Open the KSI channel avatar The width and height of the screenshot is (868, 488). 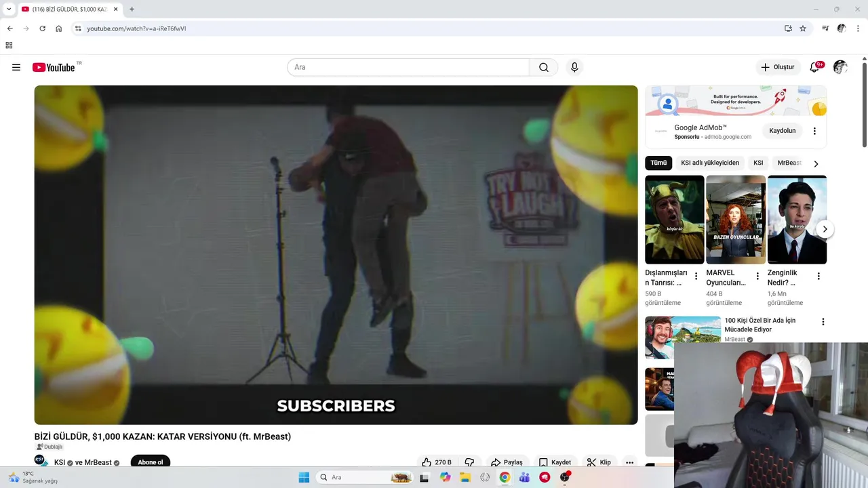pos(41,461)
